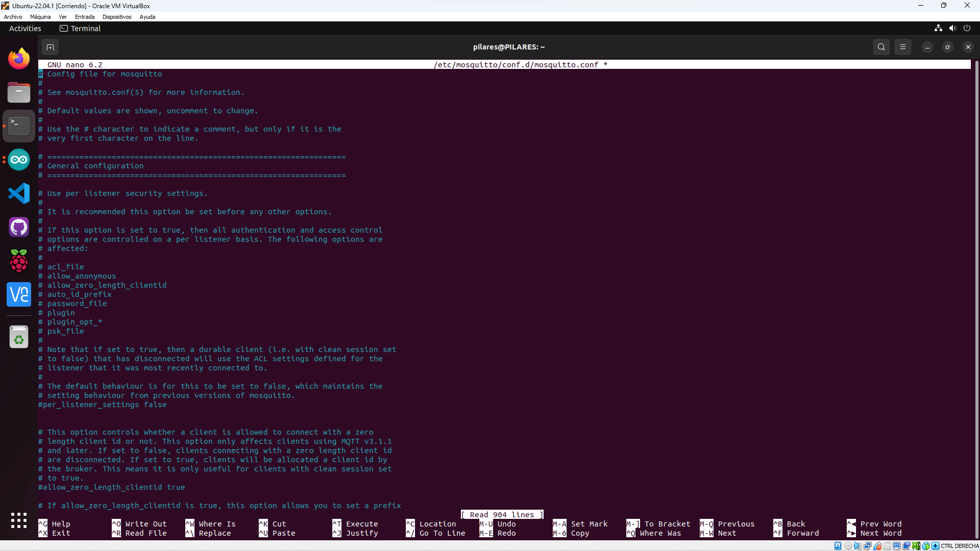Image resolution: width=980 pixels, height=551 pixels.
Task: Open Arduino IDE from the dock
Action: tap(19, 160)
